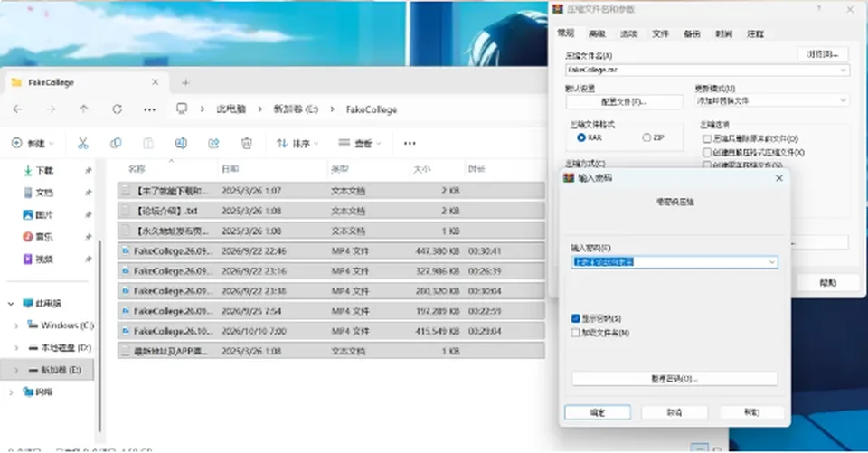The image size is (868, 453).
Task: Open the password history dropdown arrow
Action: [x=771, y=262]
